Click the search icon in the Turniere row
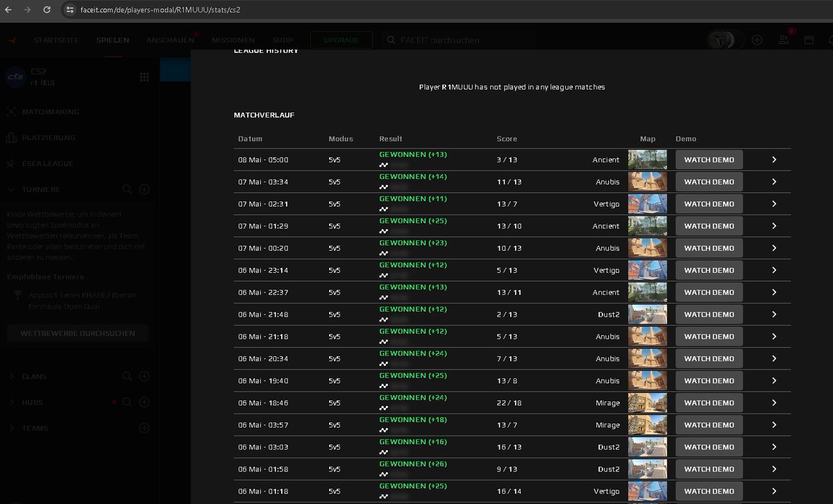 [x=127, y=189]
